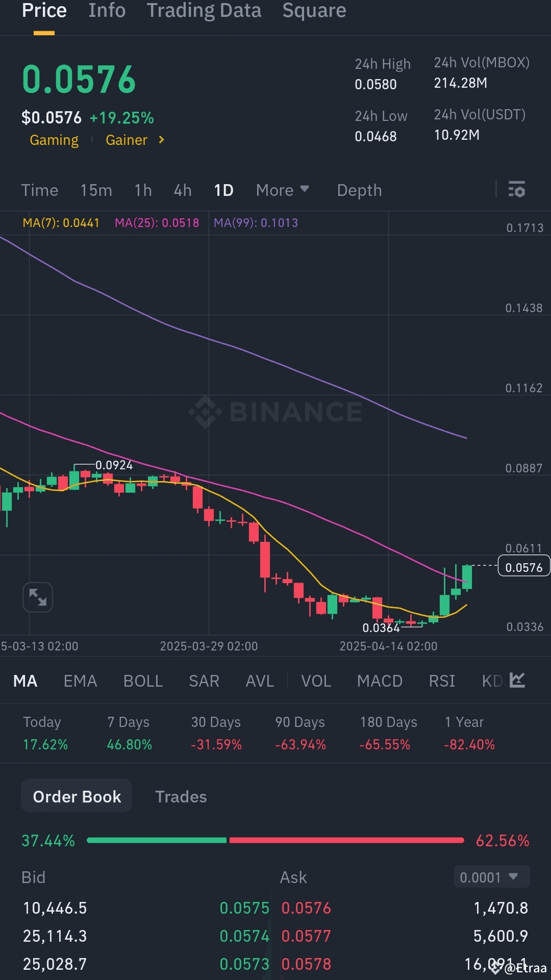Toggle the MA indicator

coord(26,681)
